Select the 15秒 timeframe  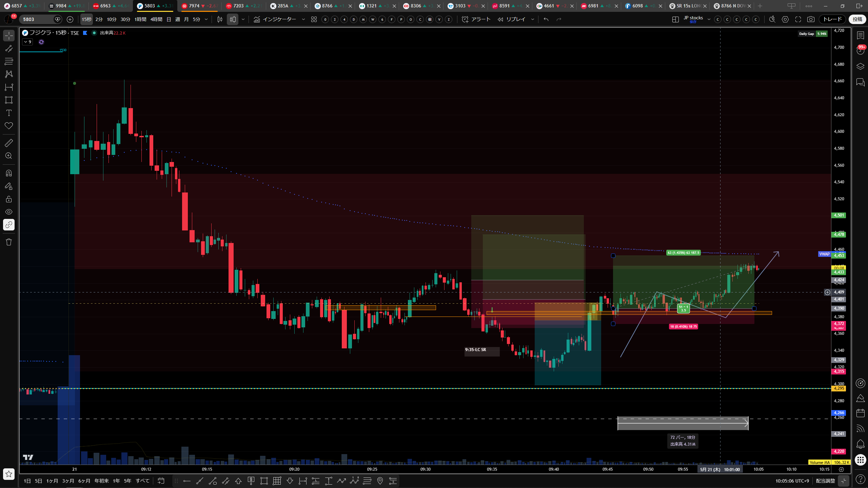tap(86, 19)
